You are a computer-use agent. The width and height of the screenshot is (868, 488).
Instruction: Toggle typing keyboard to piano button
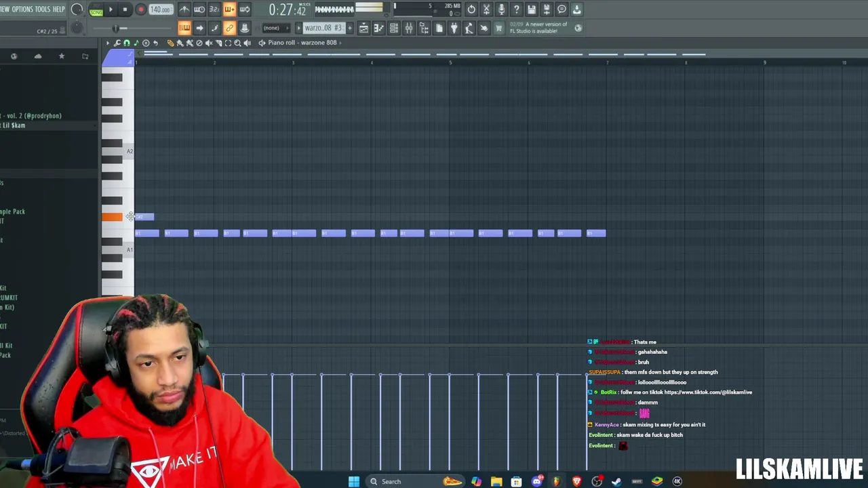pos(184,28)
